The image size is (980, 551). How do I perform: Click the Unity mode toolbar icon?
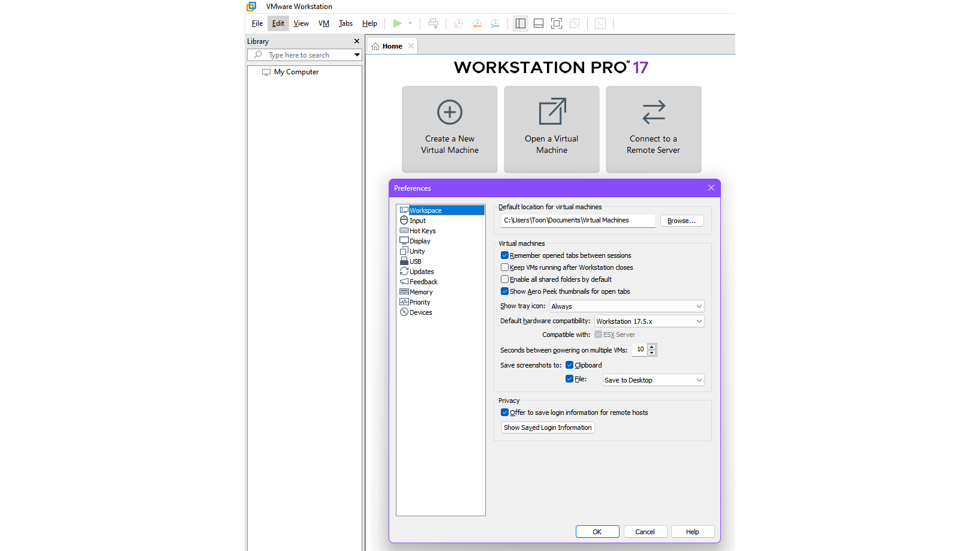coord(575,23)
